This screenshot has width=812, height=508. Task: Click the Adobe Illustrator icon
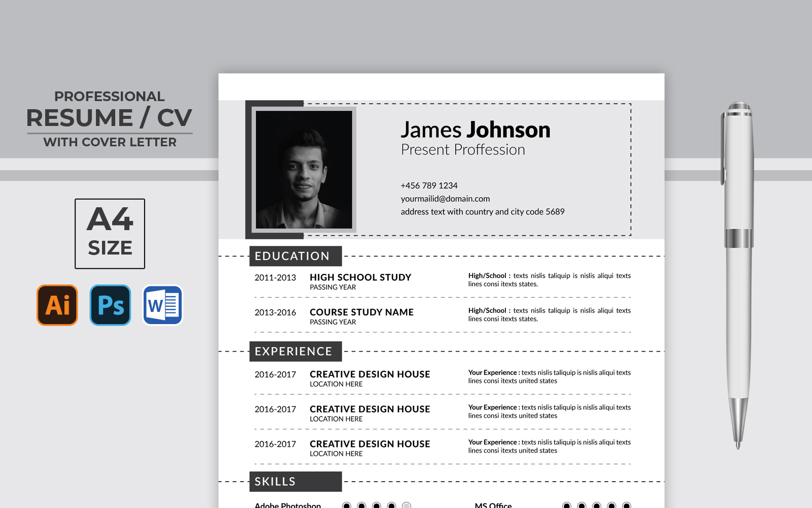57,305
